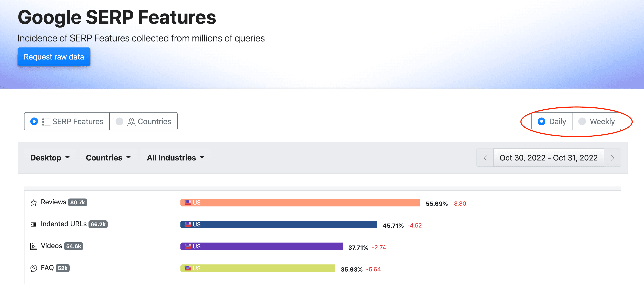
Task: Expand the Countries filter dropdown
Action: tap(108, 158)
